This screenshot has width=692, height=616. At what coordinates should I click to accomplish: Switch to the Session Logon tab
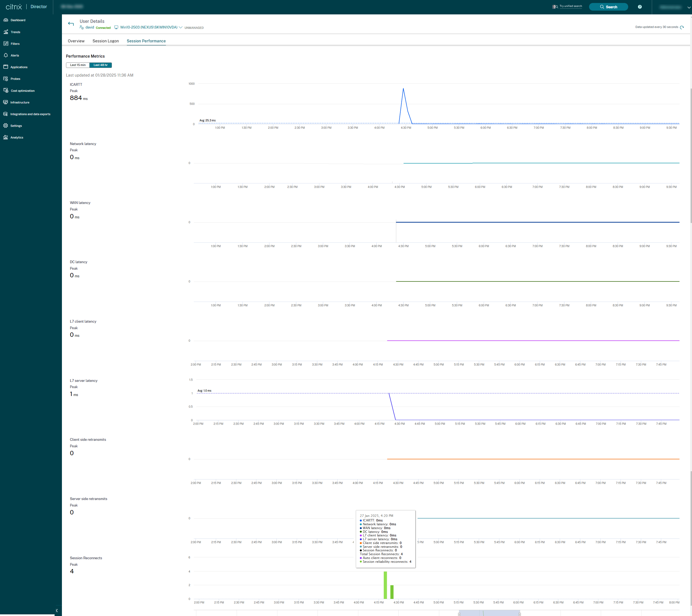click(106, 41)
